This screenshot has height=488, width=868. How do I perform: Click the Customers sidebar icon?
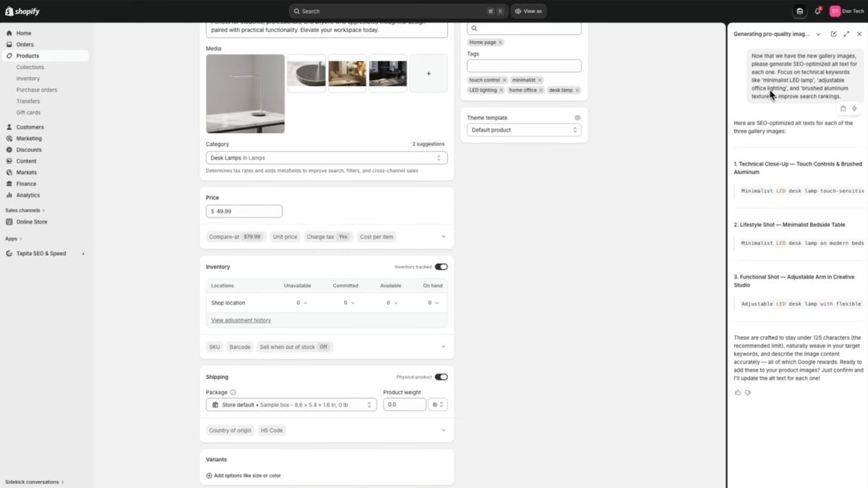9,127
